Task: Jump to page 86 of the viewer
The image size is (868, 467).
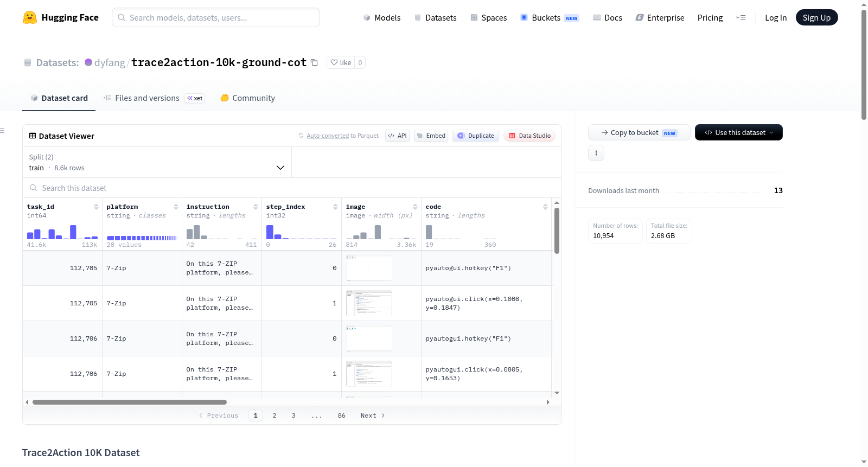Action: click(341, 415)
